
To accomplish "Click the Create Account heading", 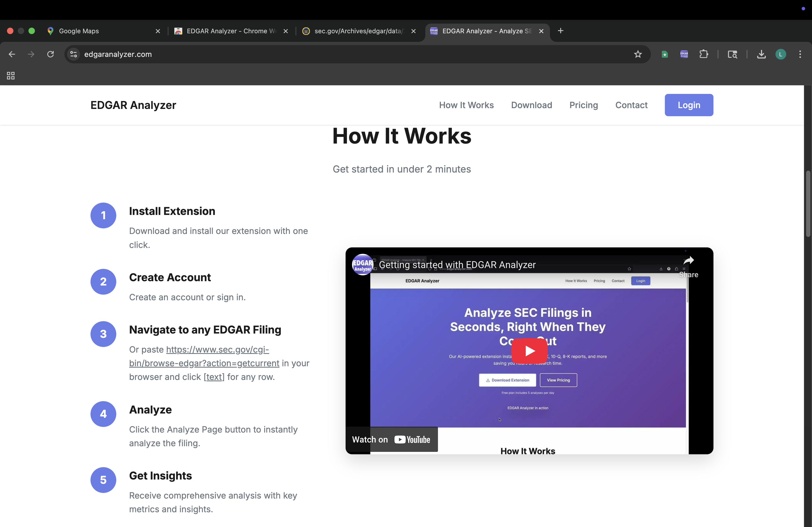I will (x=170, y=277).
